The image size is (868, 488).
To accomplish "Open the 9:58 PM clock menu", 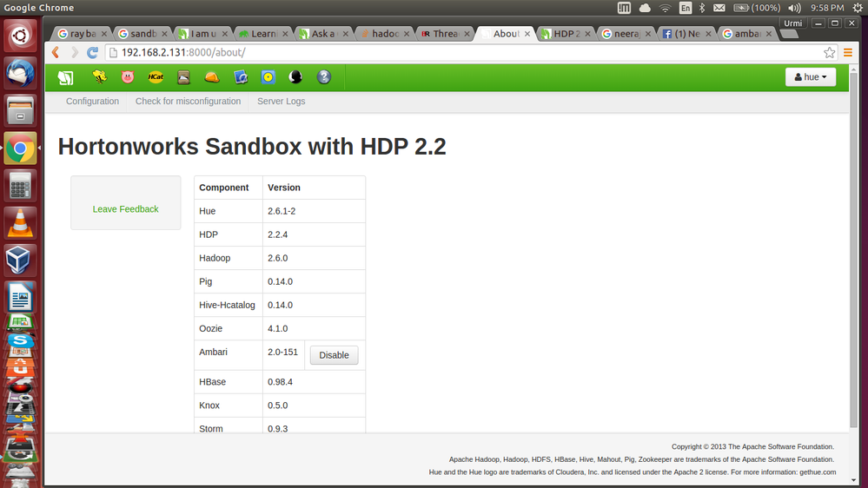I will tap(827, 8).
